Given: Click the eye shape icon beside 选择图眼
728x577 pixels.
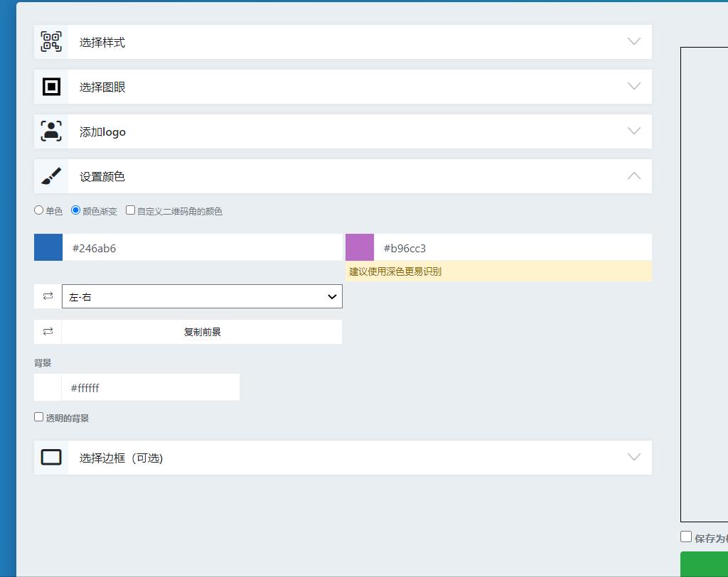Looking at the screenshot, I should [50, 86].
